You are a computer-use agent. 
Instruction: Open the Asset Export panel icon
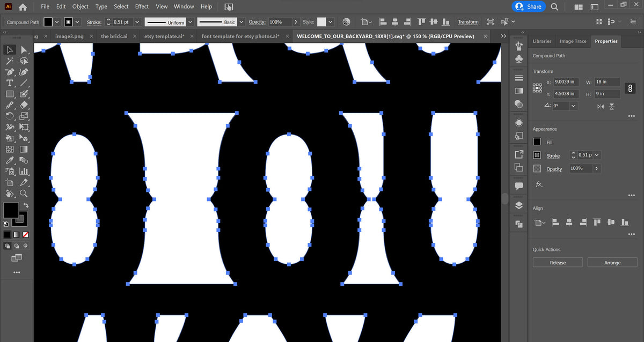click(519, 154)
